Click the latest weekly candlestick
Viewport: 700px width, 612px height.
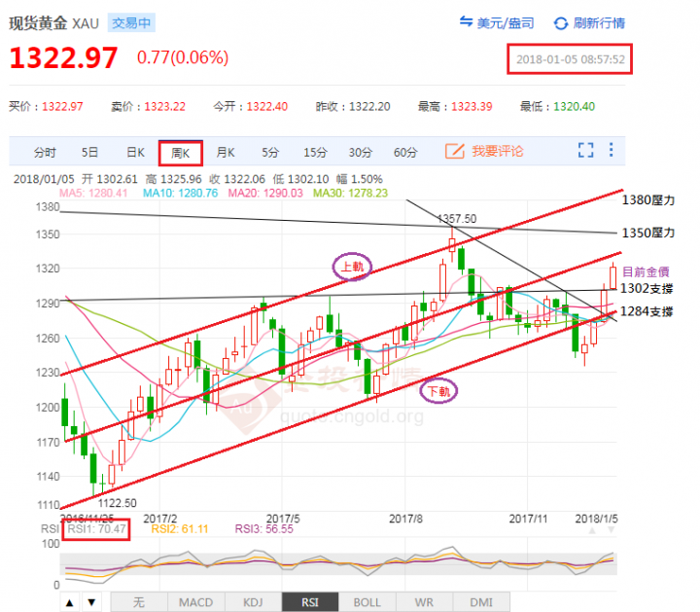click(612, 277)
